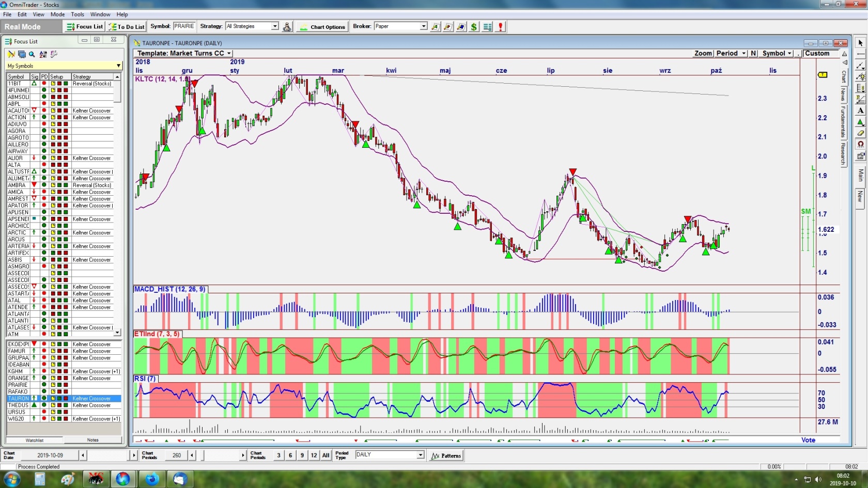Click the first broker order pencil icon
868x488 pixels.
point(435,26)
